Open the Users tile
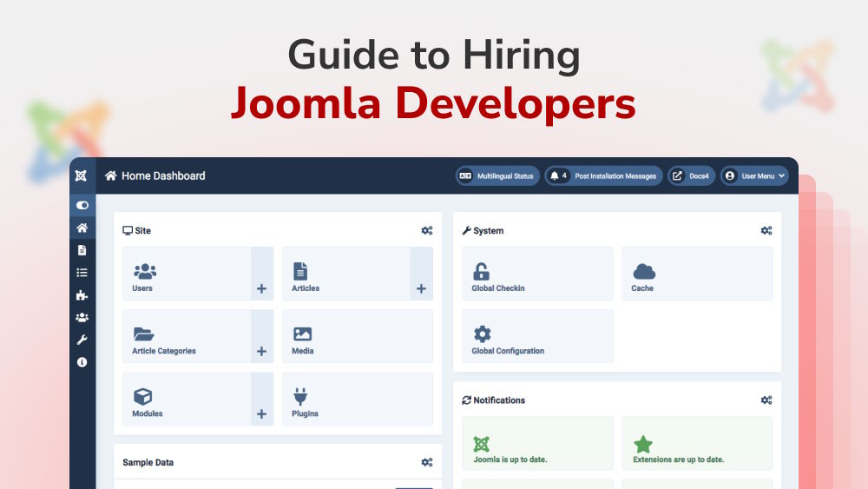 [187, 274]
